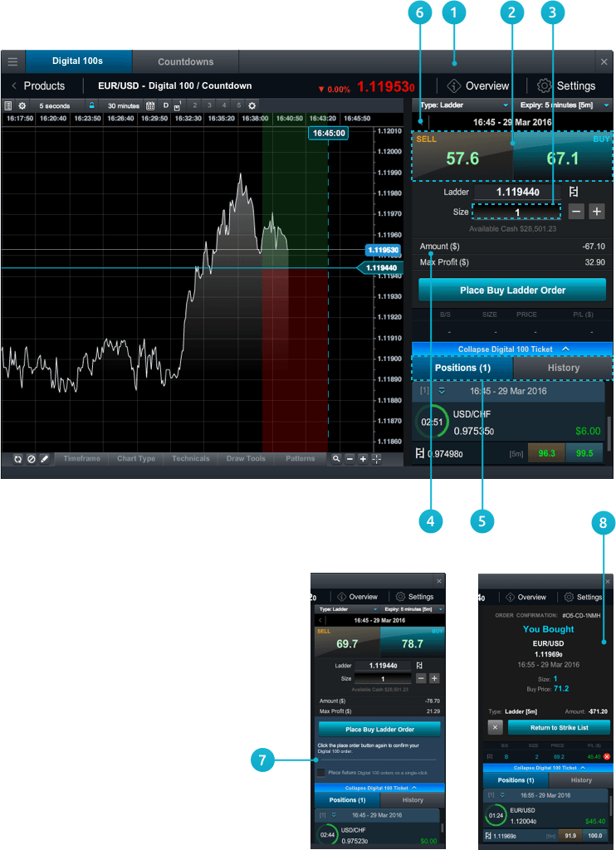Viewport: 616px width, 850px height.
Task: Switch to the Countdowns tab
Action: tap(185, 61)
